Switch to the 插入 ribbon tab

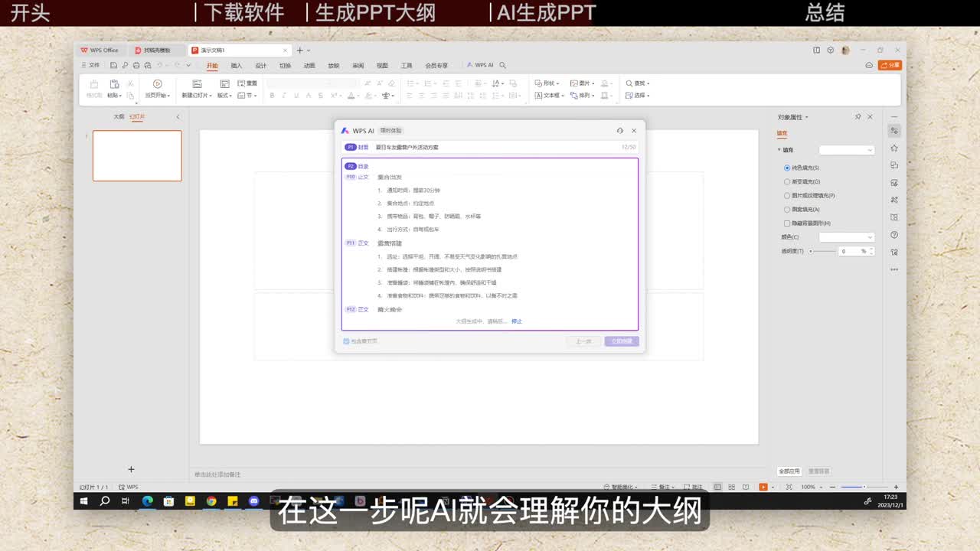(237, 66)
